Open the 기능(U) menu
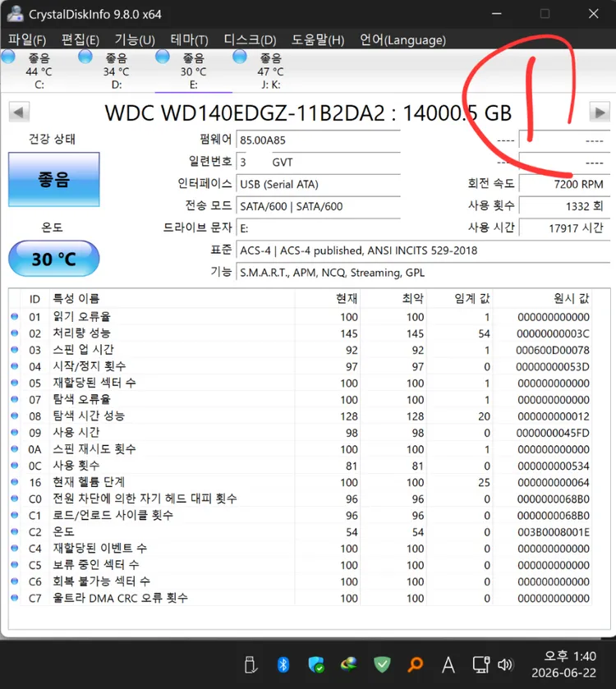This screenshot has width=616, height=689. tap(135, 40)
